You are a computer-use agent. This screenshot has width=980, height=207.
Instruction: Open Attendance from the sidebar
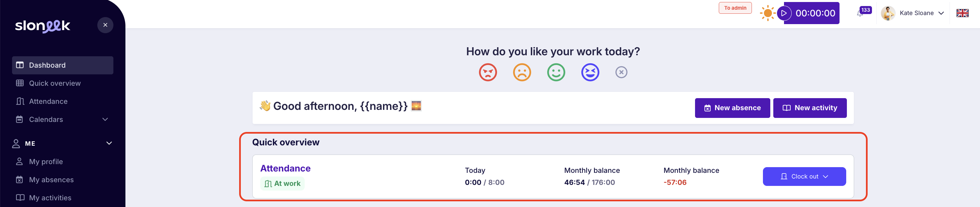[x=48, y=101]
